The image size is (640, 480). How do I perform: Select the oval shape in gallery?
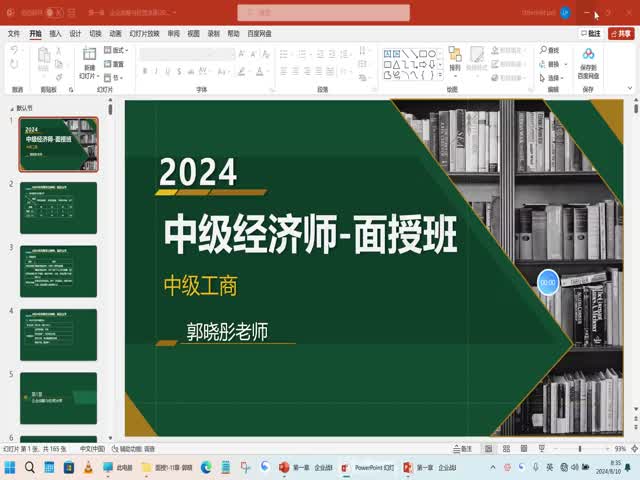(x=431, y=53)
